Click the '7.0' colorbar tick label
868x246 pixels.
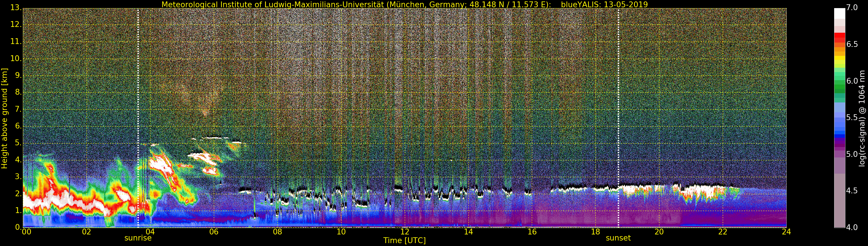point(852,8)
